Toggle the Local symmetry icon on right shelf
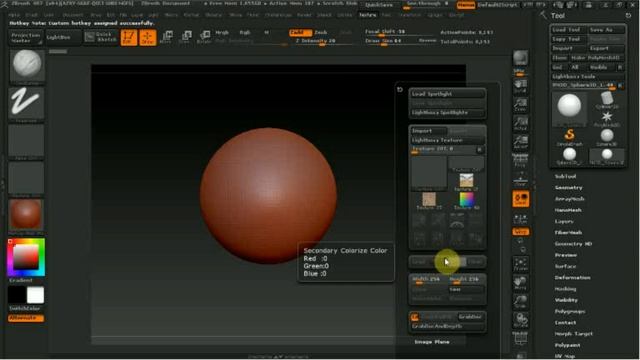 (521, 199)
